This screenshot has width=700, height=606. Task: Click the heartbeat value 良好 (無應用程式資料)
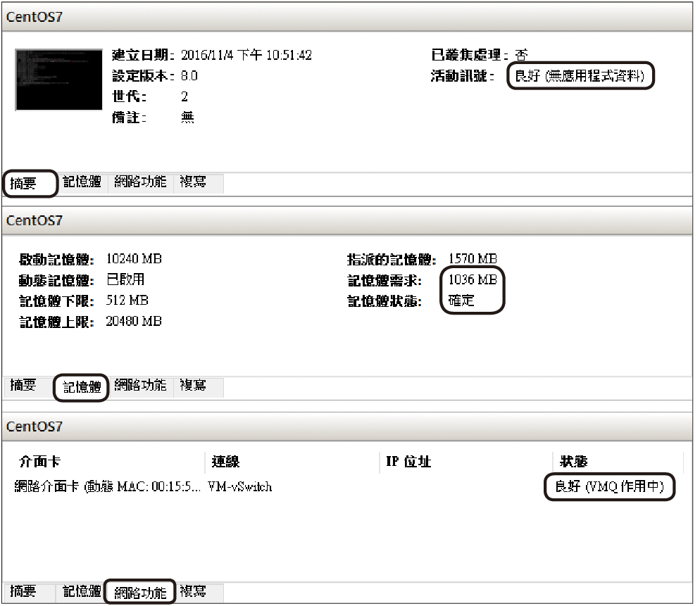point(580,76)
